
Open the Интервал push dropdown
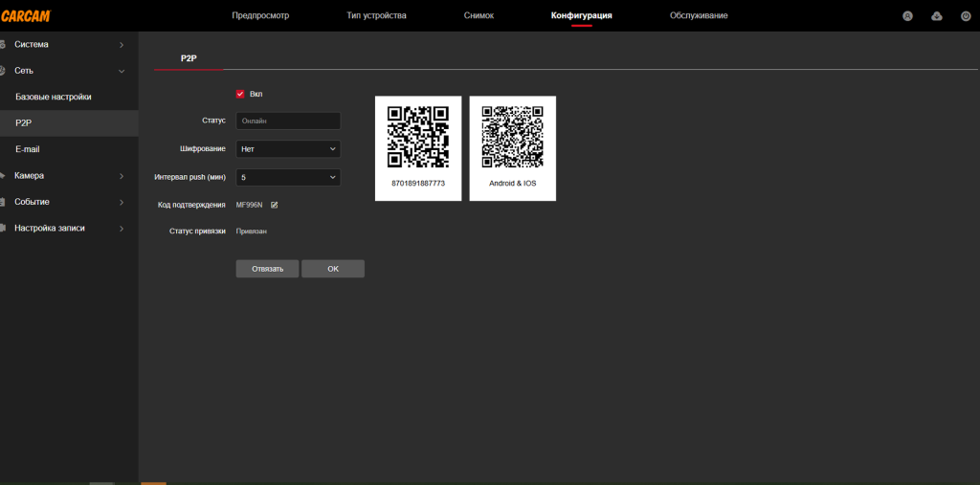[x=288, y=177]
